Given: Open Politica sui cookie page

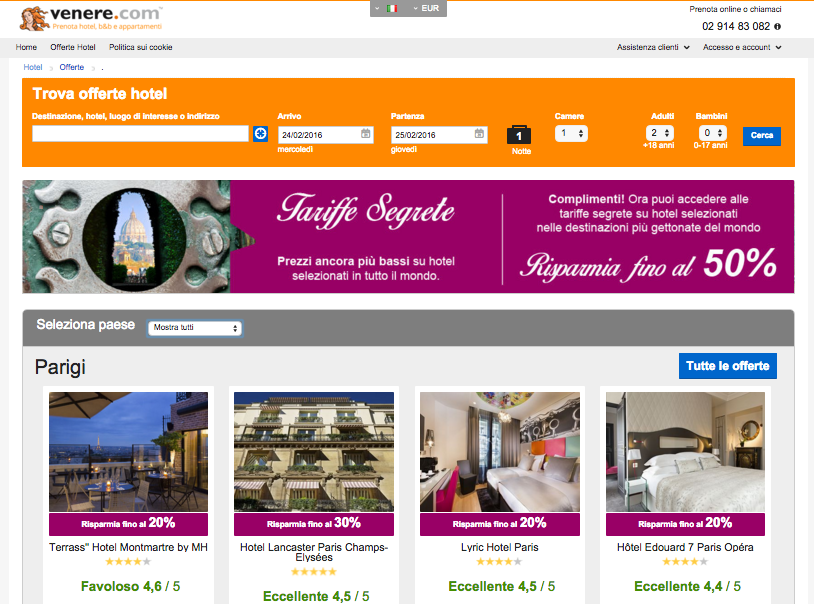Looking at the screenshot, I should click(141, 47).
